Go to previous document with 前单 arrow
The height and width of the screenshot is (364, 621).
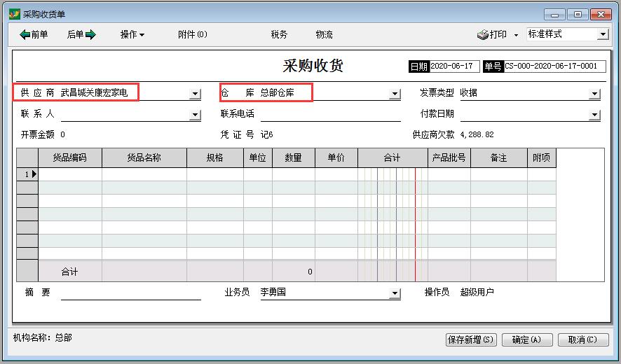(34, 35)
